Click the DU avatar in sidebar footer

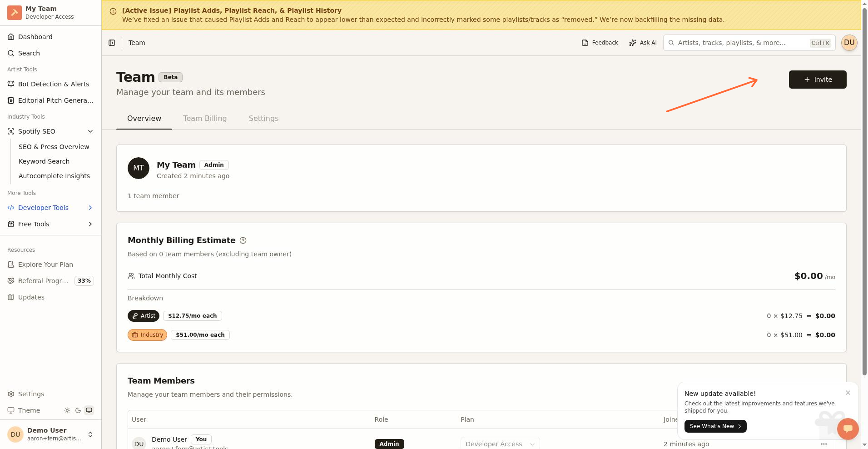pos(15,434)
